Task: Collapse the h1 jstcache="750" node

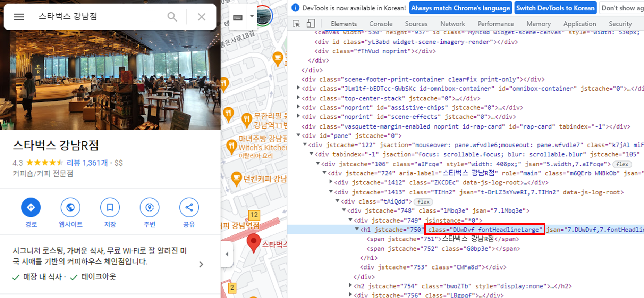Action: pyautogui.click(x=357, y=229)
